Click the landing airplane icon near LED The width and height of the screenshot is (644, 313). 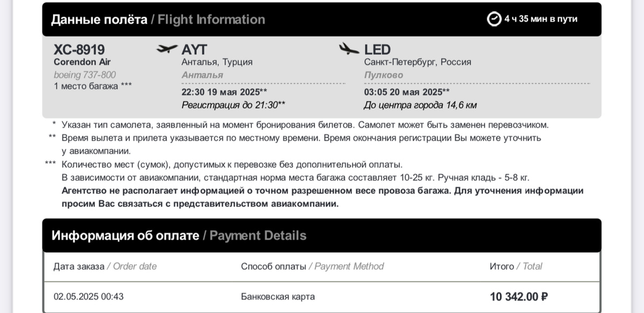[349, 49]
